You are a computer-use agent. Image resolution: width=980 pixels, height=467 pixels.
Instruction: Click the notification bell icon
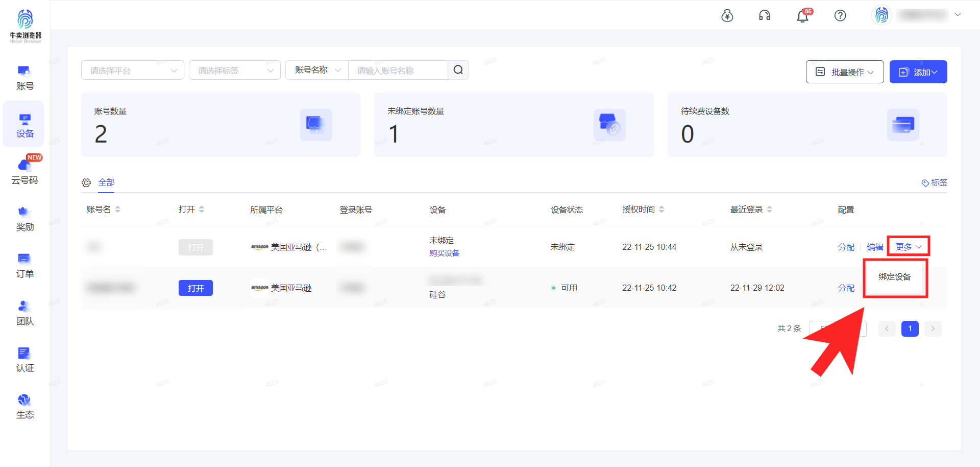pyautogui.click(x=802, y=16)
